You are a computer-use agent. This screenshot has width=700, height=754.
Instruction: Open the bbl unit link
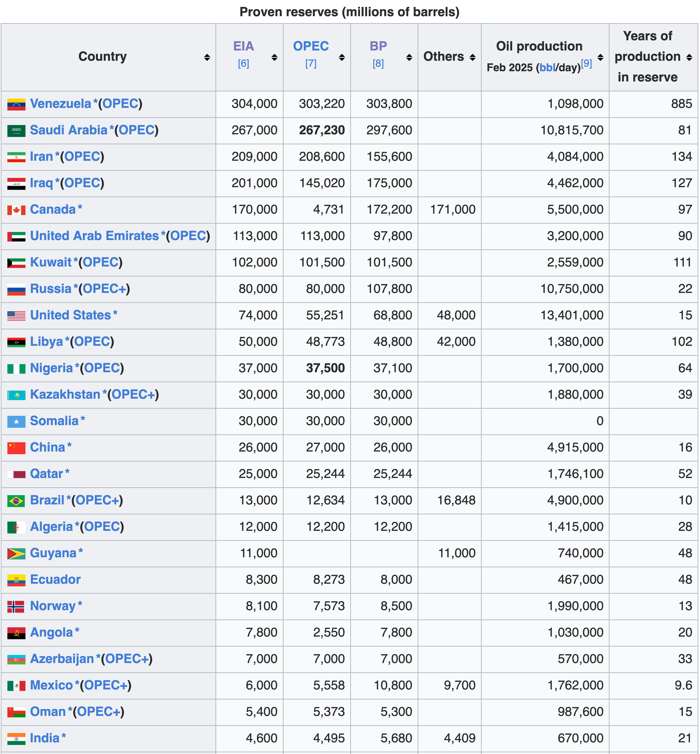(547, 67)
